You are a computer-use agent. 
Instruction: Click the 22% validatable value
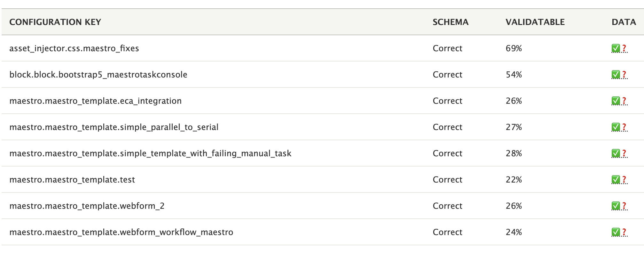(514, 180)
